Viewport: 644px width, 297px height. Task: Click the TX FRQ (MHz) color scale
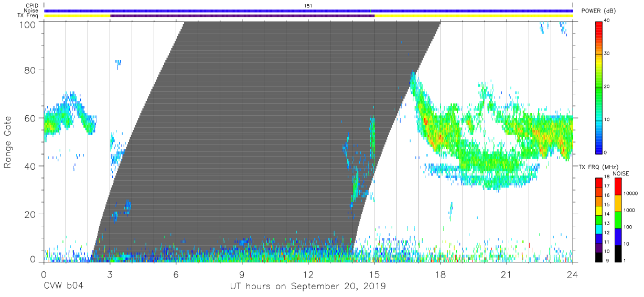pyautogui.click(x=598, y=219)
